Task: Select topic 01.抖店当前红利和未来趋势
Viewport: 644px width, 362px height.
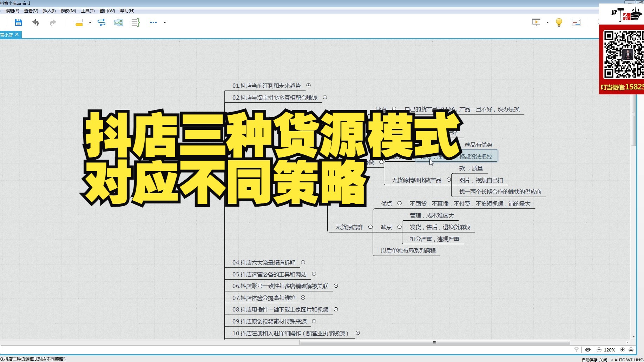Action: (267, 86)
